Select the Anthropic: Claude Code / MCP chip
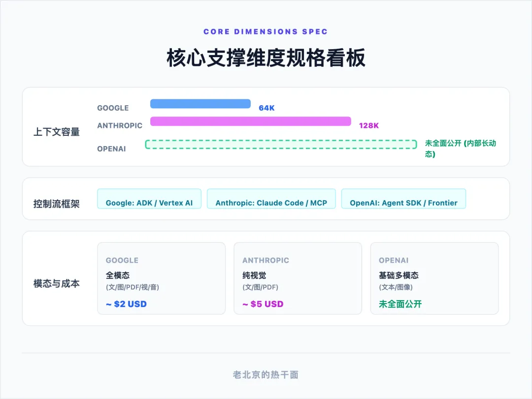Viewport: 532px width, 399px height. click(x=271, y=199)
